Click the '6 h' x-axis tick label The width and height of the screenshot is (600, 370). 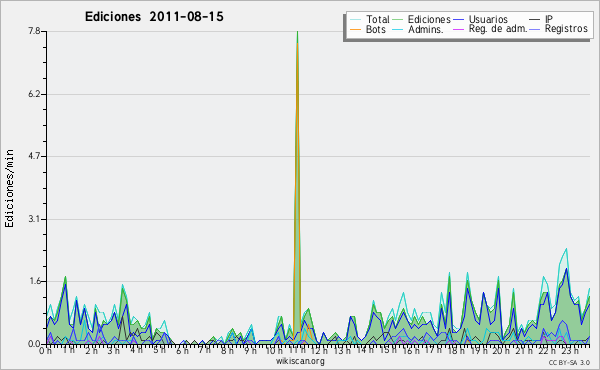point(182,351)
